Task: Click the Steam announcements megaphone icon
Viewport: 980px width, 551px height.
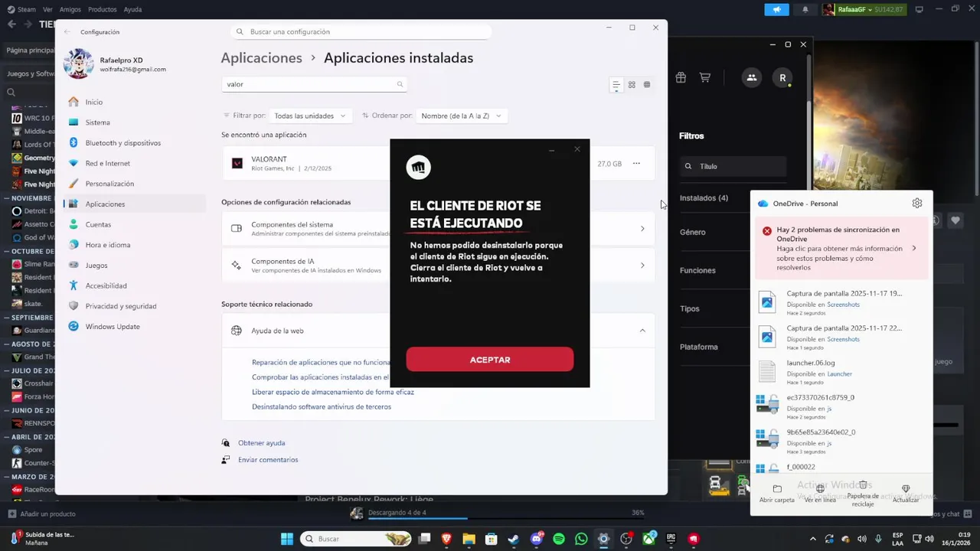Action: pos(776,9)
